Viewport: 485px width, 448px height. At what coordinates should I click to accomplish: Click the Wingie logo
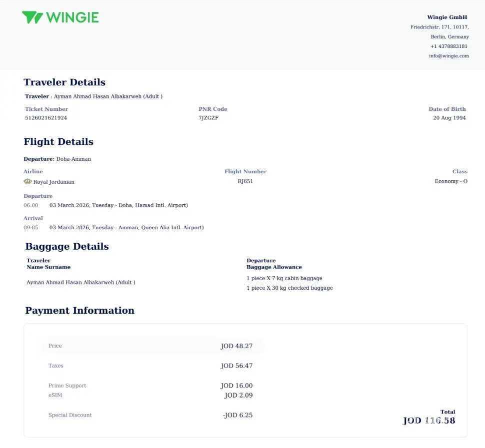click(60, 17)
